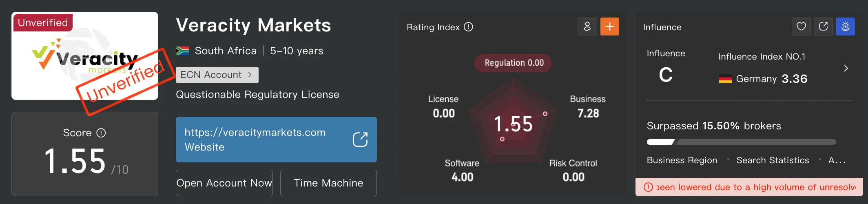Viewport: 868px width, 204px height.
Task: Click the orange plus compare button
Action: point(610,27)
